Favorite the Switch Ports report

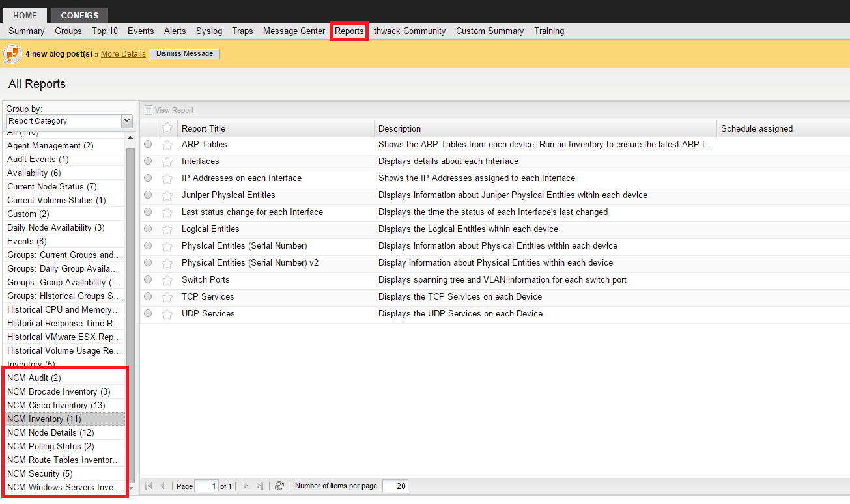pos(167,280)
